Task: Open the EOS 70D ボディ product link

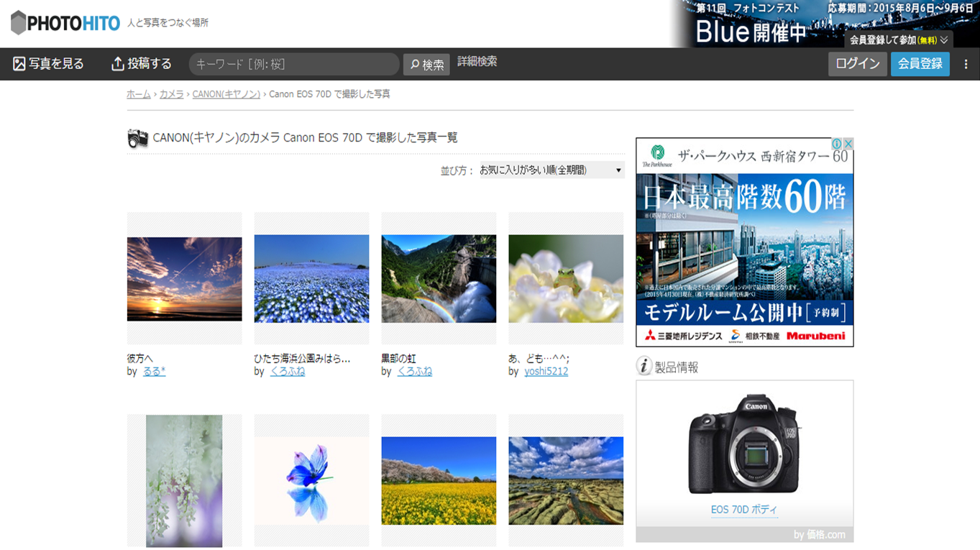Action: [x=743, y=510]
